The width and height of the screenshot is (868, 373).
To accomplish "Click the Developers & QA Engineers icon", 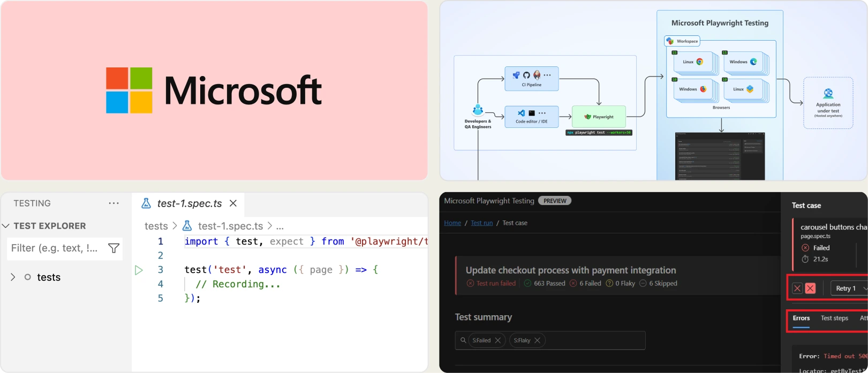I will click(x=478, y=110).
